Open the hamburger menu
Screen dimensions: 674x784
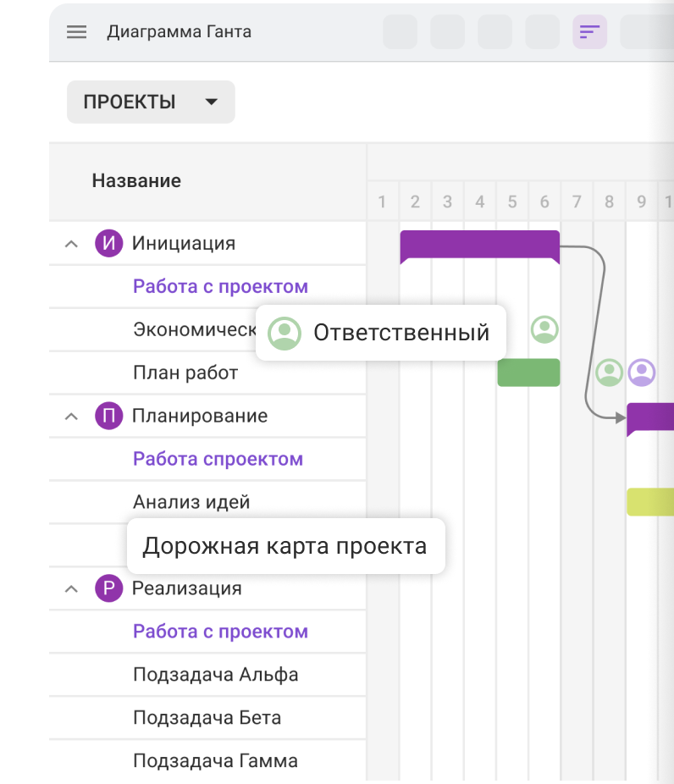[x=77, y=32]
